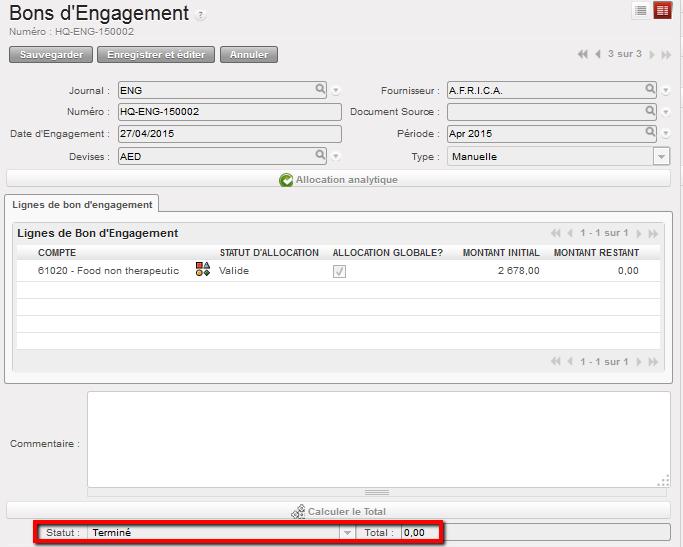Toggle Allocation Globale checkbox
The height and width of the screenshot is (547, 683).
[x=340, y=271]
